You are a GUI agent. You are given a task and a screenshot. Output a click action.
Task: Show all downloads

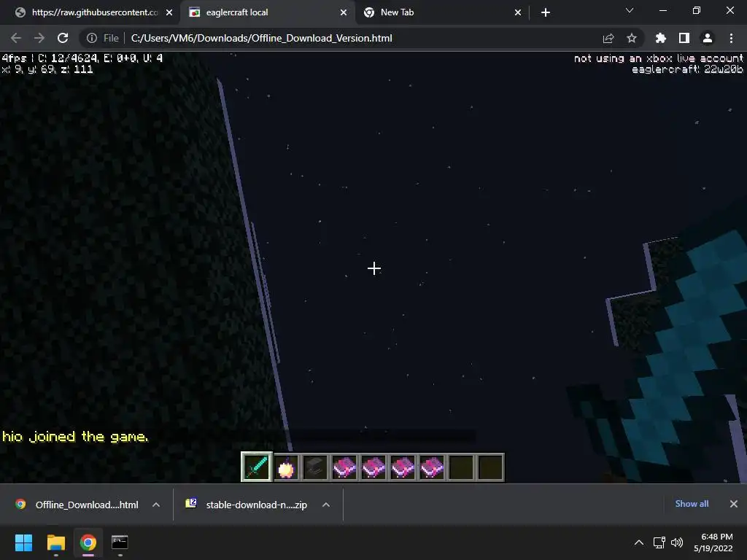[x=692, y=504]
